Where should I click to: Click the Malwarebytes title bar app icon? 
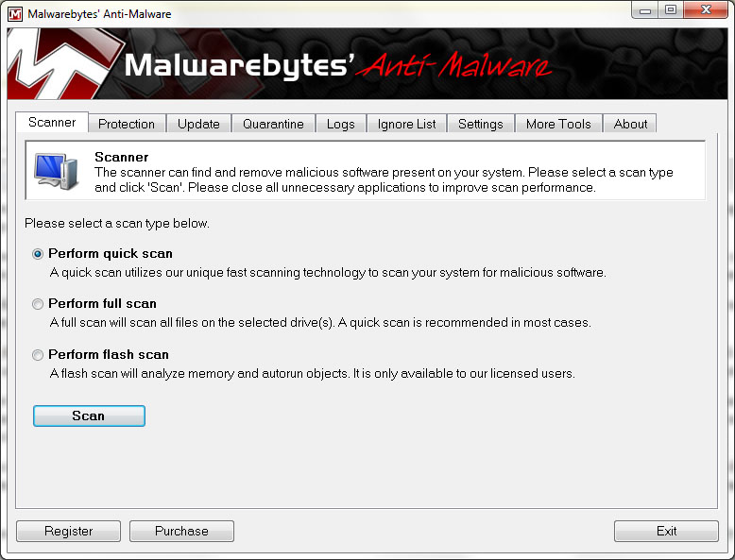[x=15, y=14]
